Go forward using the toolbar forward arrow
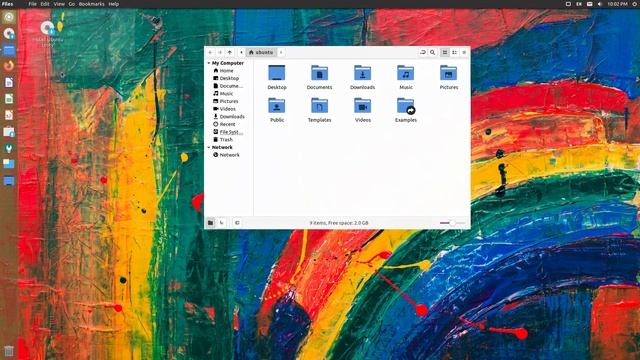The width and height of the screenshot is (640, 360). tap(220, 52)
